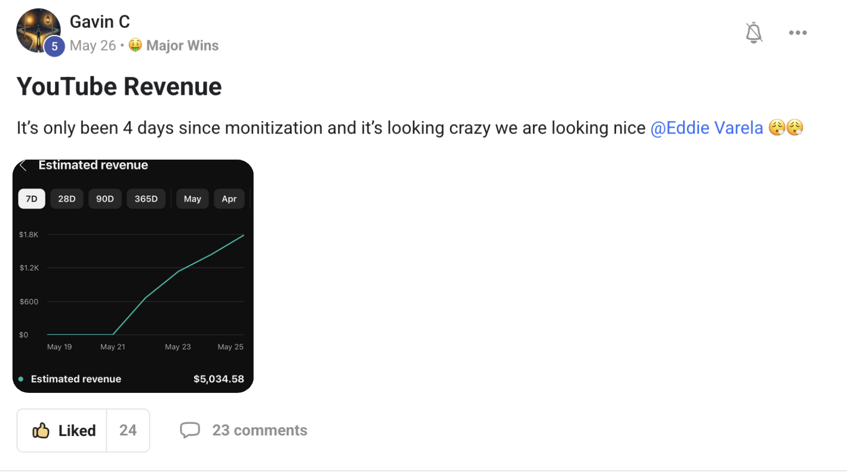Mute notifications with the bell icon
The width and height of the screenshot is (868, 473).
coord(754,33)
